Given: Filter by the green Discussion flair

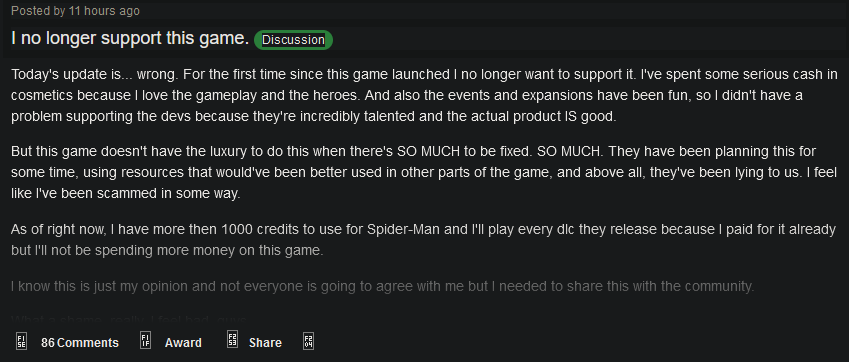Looking at the screenshot, I should point(293,40).
